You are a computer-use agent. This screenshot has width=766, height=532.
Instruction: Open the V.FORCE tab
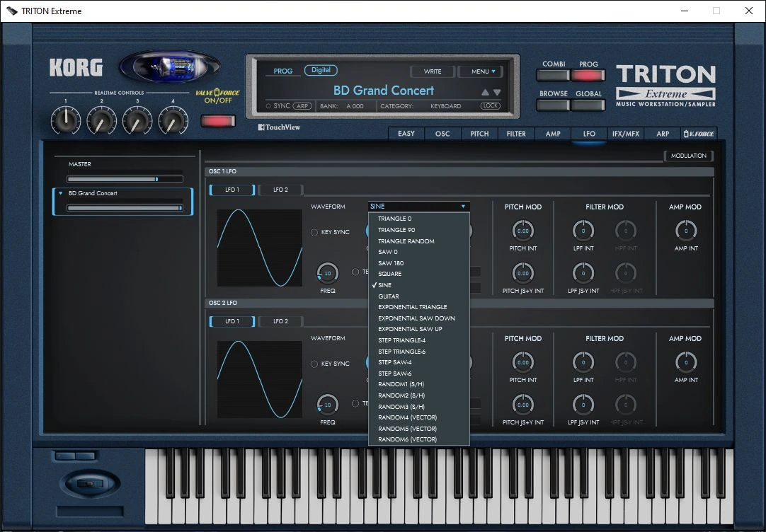pos(699,134)
